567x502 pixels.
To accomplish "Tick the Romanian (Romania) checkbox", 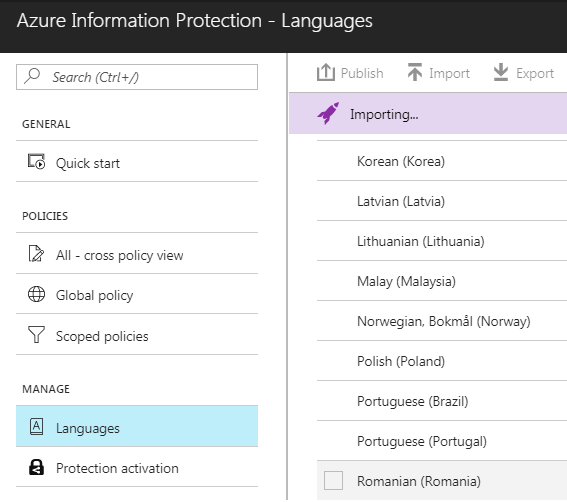I will (333, 480).
